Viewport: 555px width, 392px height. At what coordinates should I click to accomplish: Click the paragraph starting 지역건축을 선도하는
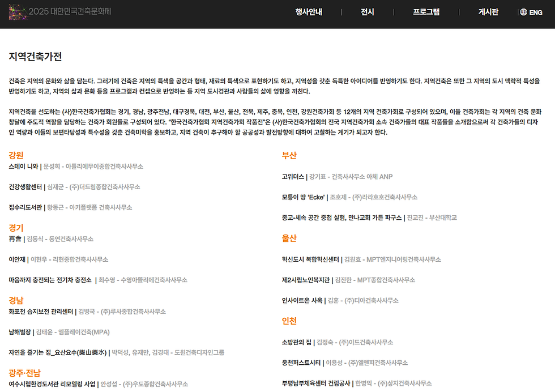pos(275,122)
